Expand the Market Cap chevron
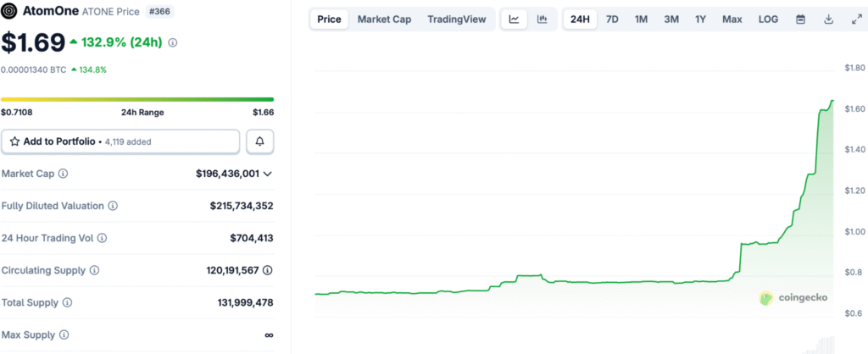Viewport: 868px width, 354px height. (268, 174)
